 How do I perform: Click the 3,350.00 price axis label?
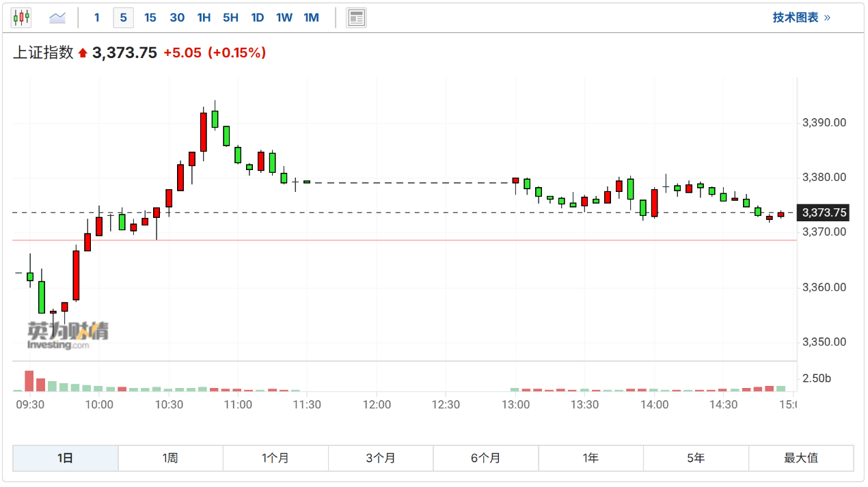(x=824, y=342)
